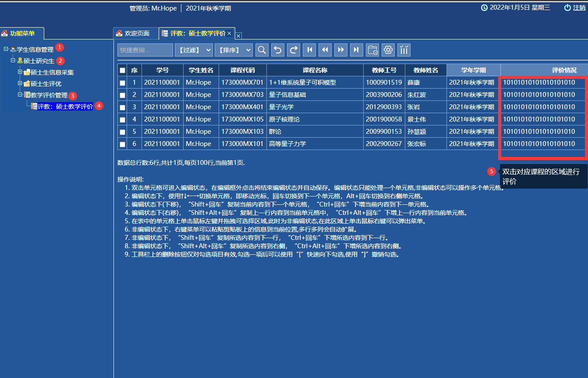Screen dimensions: 588x378
Task: Check the checkbox for row 1 薛康
Action: 122,82
